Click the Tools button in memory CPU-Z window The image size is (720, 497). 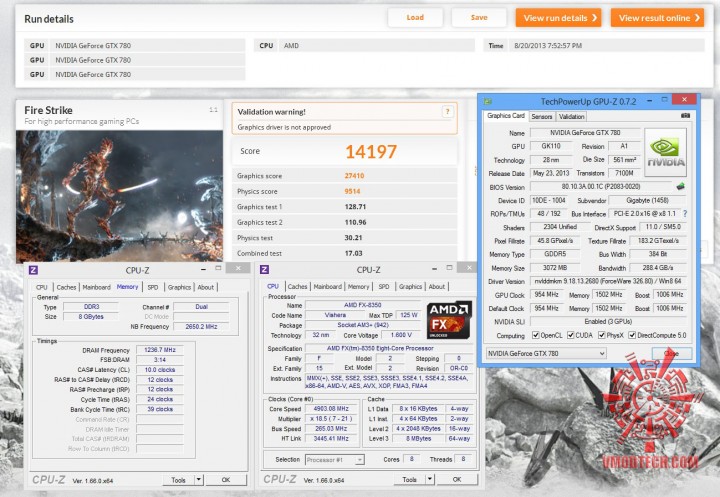[179, 480]
